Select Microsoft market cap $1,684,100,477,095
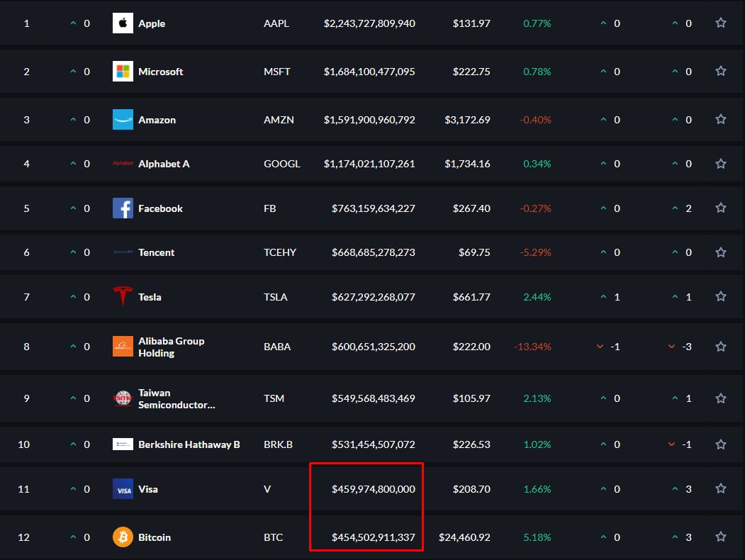Image resolution: width=745 pixels, height=560 pixels. coord(369,72)
